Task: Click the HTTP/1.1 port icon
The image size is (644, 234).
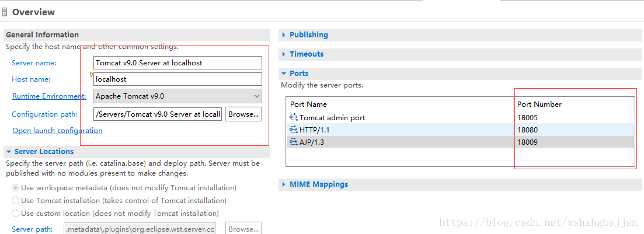Action: click(x=294, y=130)
